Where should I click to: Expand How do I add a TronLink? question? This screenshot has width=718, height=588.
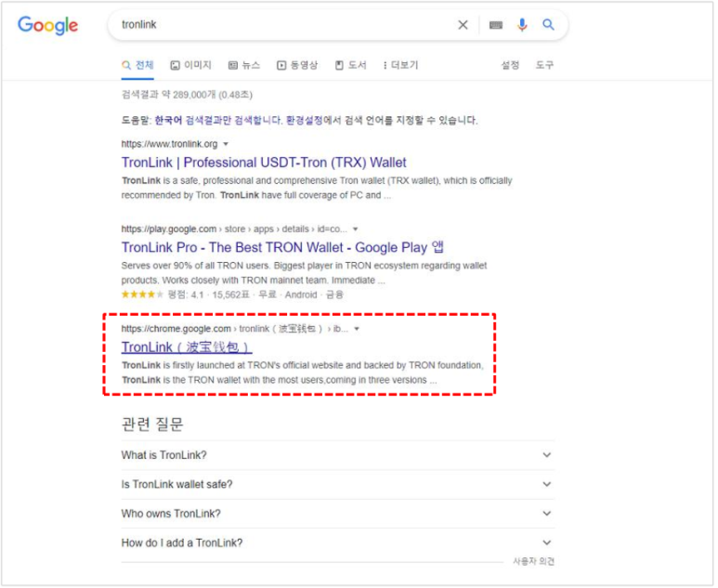coord(338,543)
